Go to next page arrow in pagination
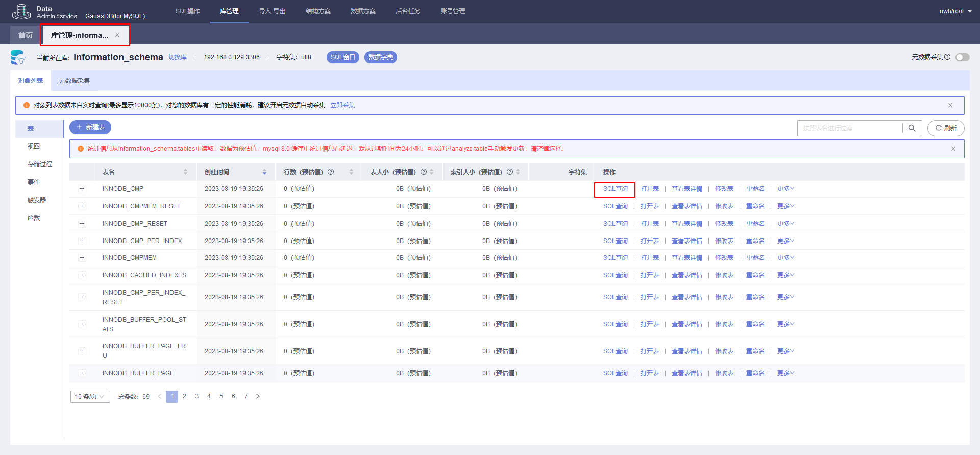Viewport: 980px width, 455px height. [x=258, y=396]
